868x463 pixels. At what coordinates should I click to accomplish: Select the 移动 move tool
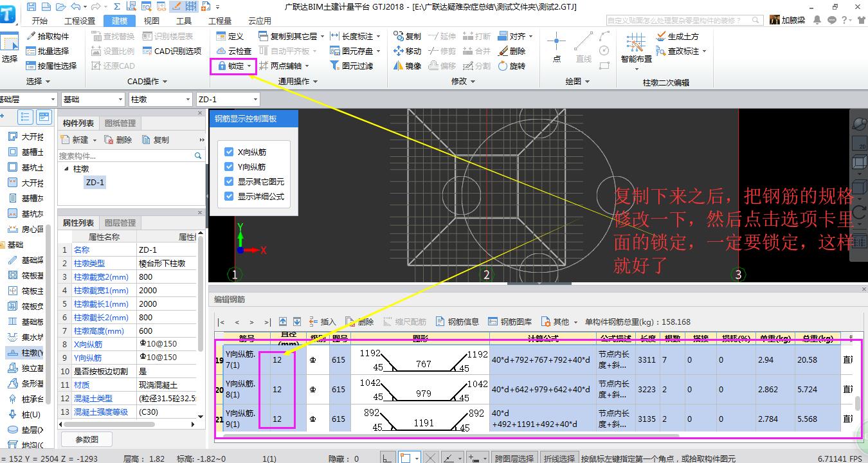(x=407, y=51)
